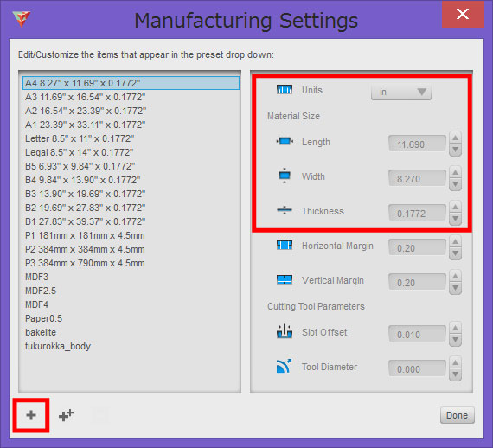Click the Horizontal Margin value field
The image size is (493, 448).
[417, 247]
